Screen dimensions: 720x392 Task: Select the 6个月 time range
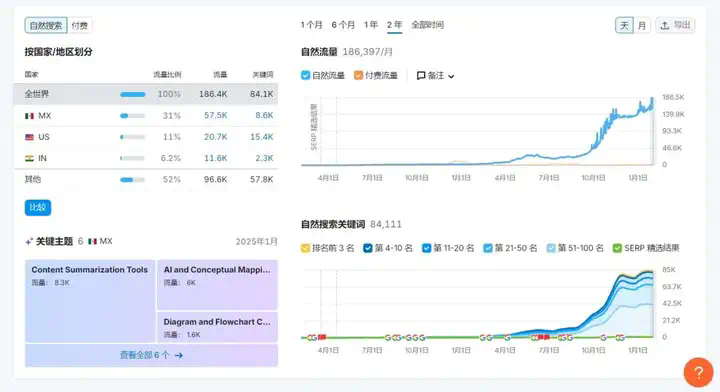pyautogui.click(x=343, y=25)
